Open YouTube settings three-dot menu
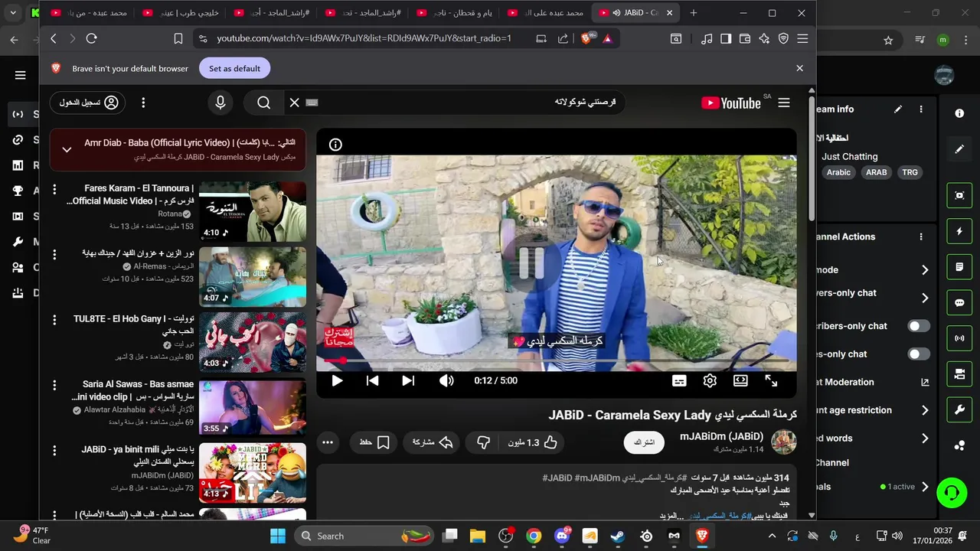 (x=143, y=103)
